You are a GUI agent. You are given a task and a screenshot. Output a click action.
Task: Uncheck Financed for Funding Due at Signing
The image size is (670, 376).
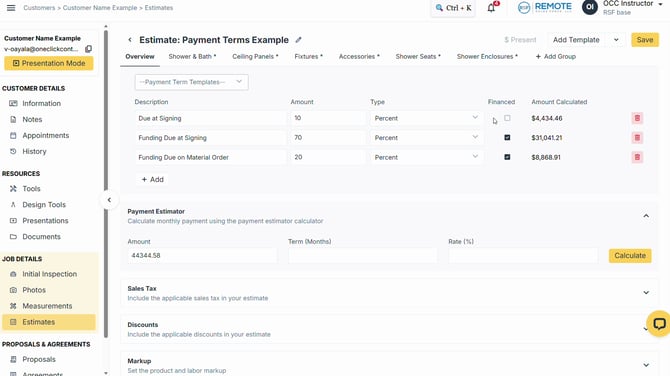tap(507, 138)
